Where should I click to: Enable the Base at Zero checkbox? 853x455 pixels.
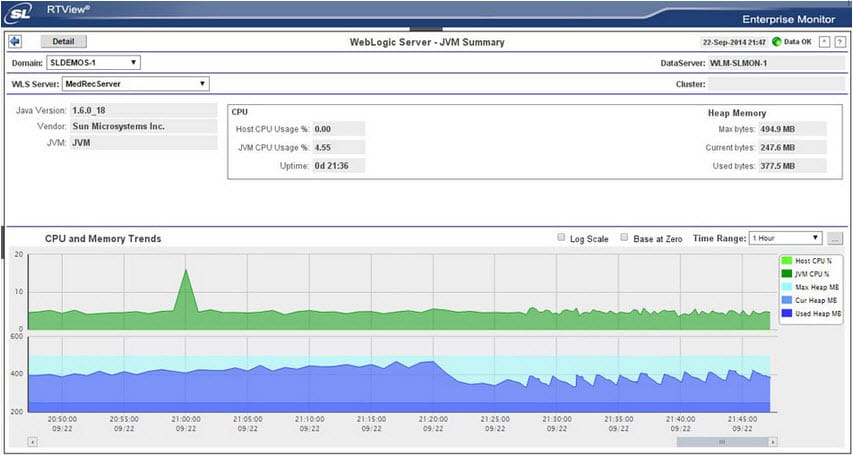point(625,237)
